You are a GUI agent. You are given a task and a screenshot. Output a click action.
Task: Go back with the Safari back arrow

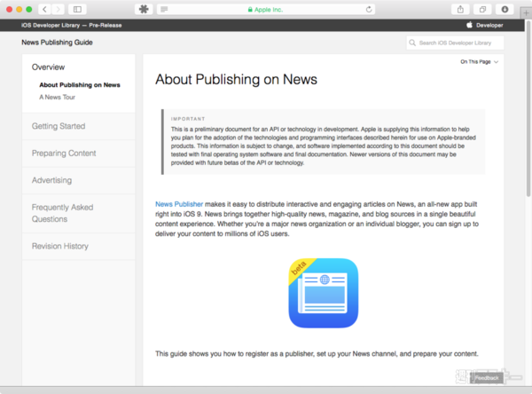coord(44,9)
